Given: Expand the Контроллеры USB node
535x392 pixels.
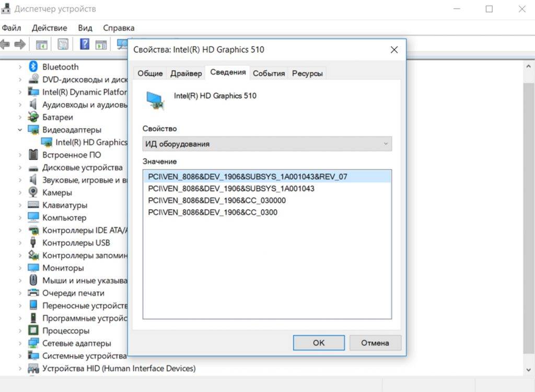Looking at the screenshot, I should point(20,243).
